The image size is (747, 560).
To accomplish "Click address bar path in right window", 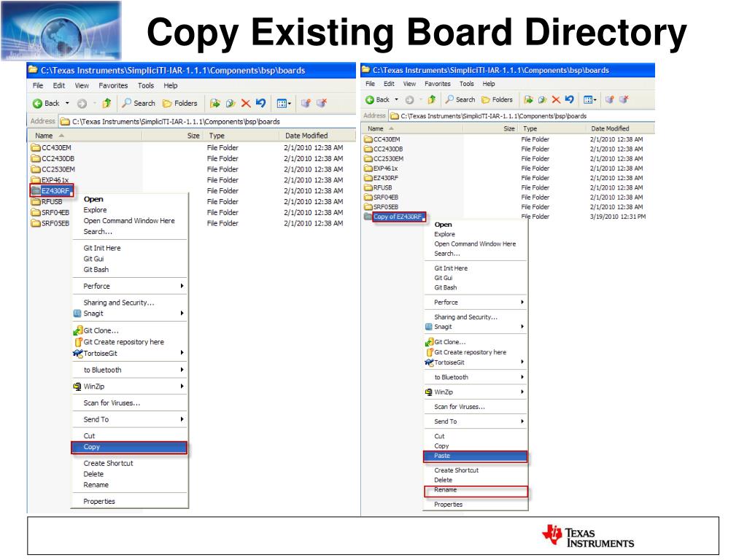I will (522, 116).
